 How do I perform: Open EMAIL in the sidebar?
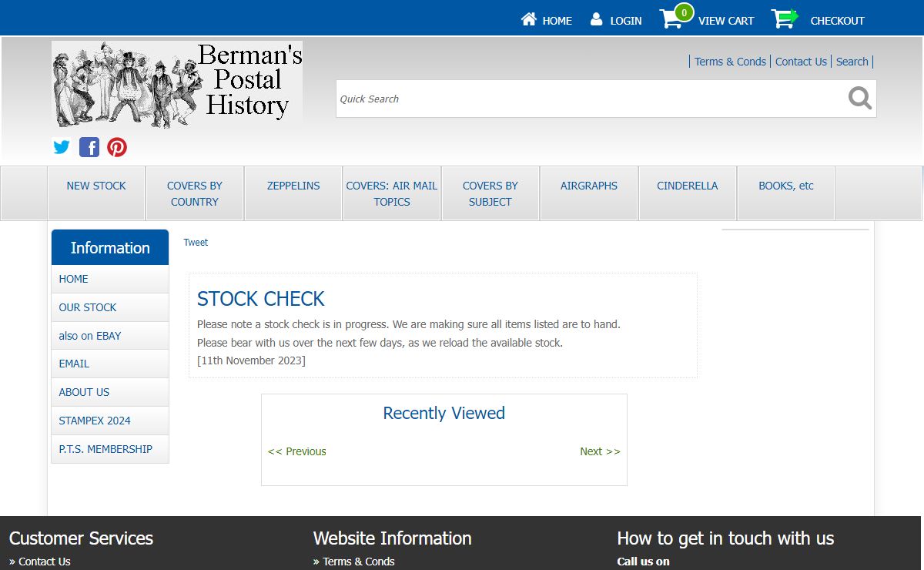tap(110, 364)
